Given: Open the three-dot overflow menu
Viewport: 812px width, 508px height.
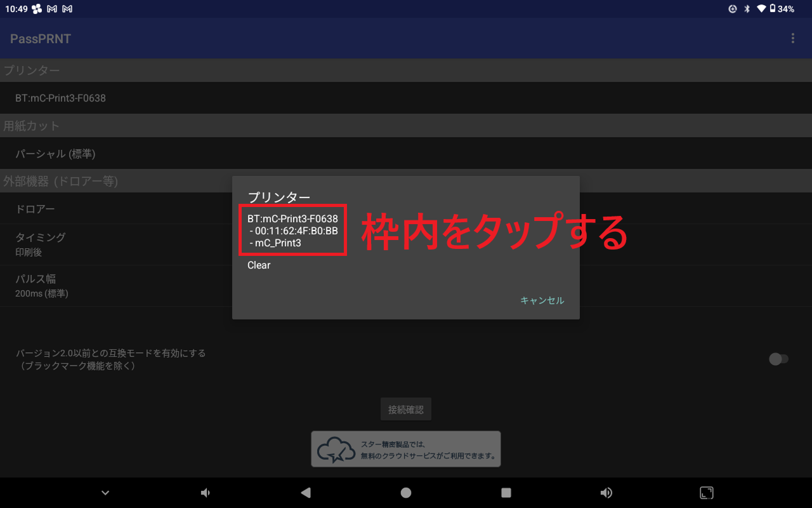Looking at the screenshot, I should point(792,39).
